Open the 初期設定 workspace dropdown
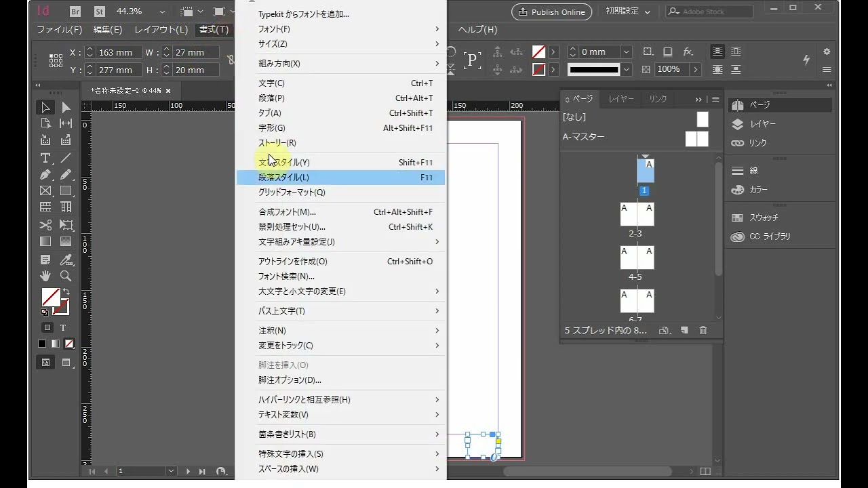The width and height of the screenshot is (868, 488). tap(627, 12)
